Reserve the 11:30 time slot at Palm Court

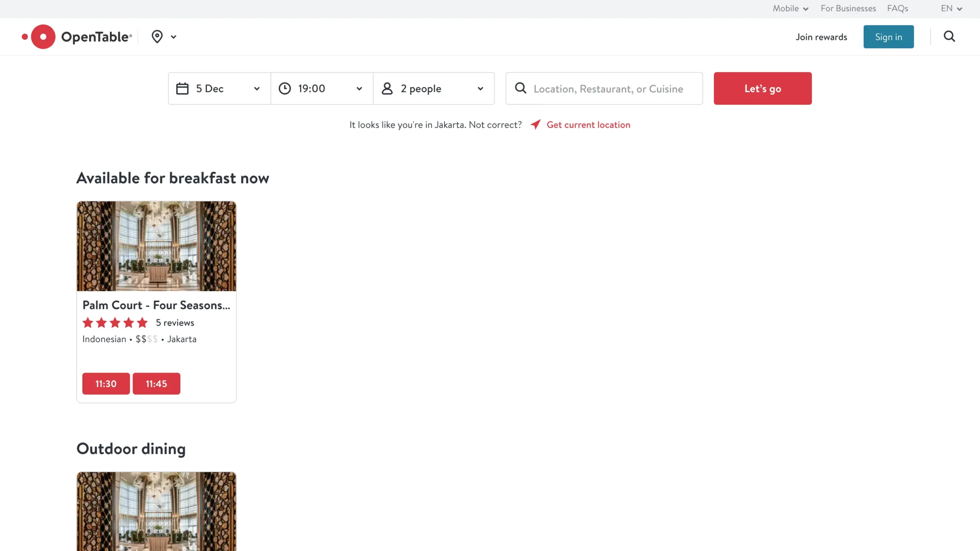pyautogui.click(x=106, y=383)
